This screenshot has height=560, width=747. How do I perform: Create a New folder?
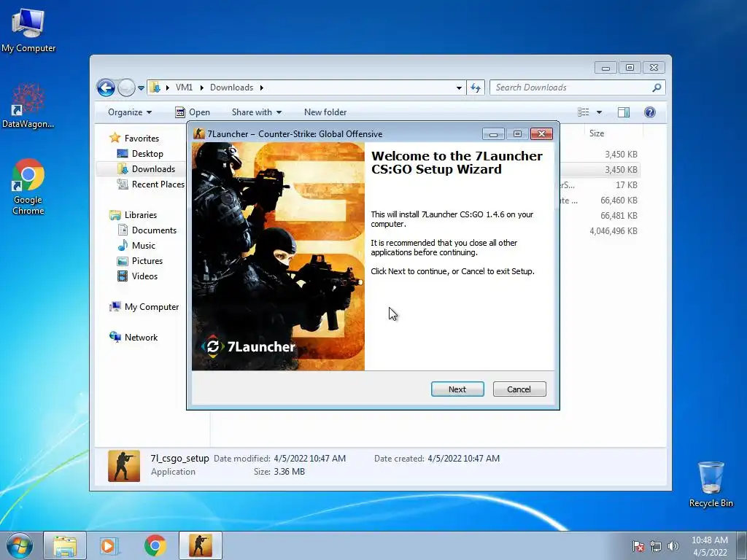(x=325, y=112)
